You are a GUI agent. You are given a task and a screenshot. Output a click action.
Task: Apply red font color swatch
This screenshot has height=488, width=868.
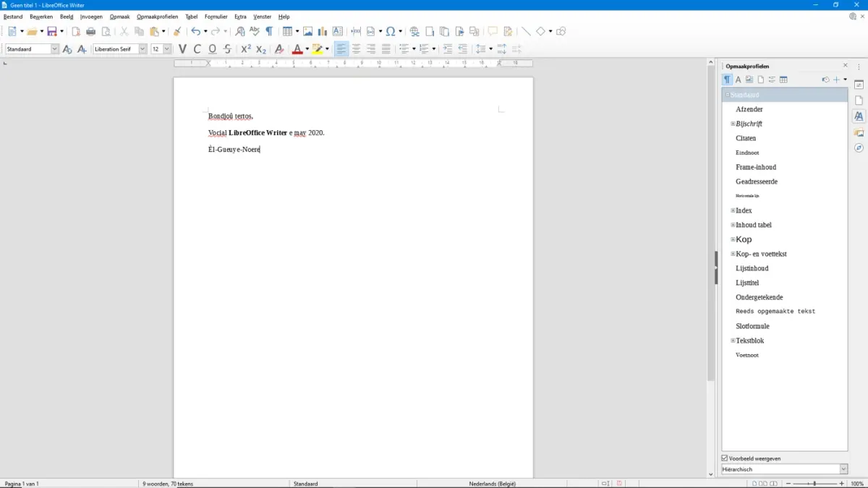tap(297, 49)
